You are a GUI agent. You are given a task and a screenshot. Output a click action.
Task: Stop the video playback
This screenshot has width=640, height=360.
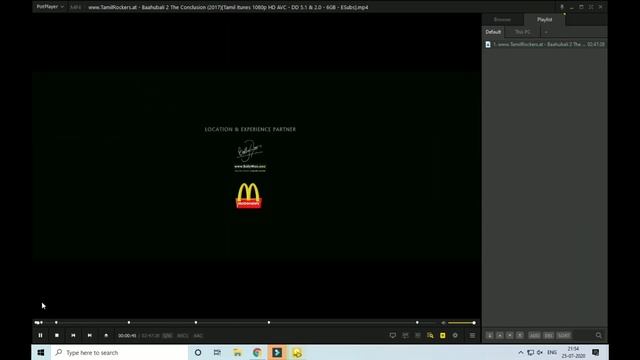57,336
